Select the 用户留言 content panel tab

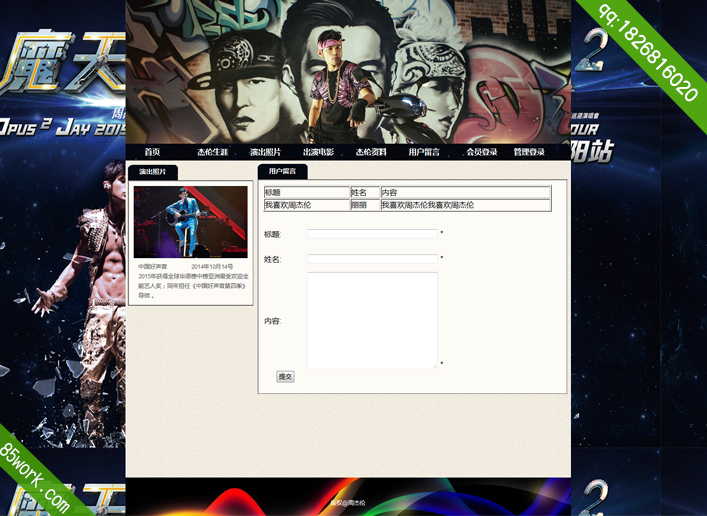(283, 171)
